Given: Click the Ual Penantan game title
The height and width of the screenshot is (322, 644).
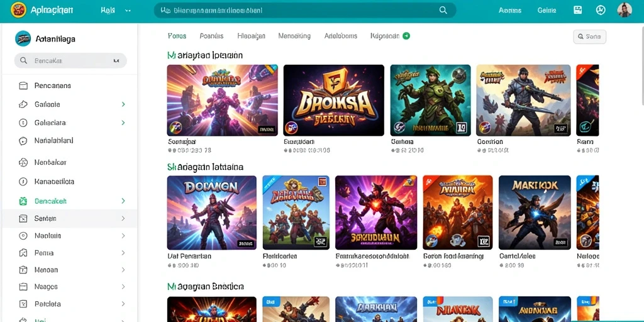Looking at the screenshot, I should pyautogui.click(x=189, y=256).
